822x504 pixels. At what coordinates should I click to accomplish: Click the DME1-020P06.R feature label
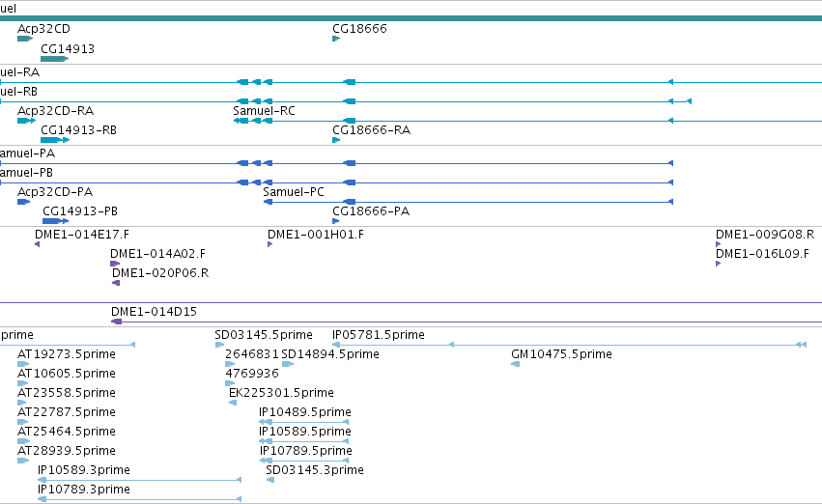(x=160, y=273)
